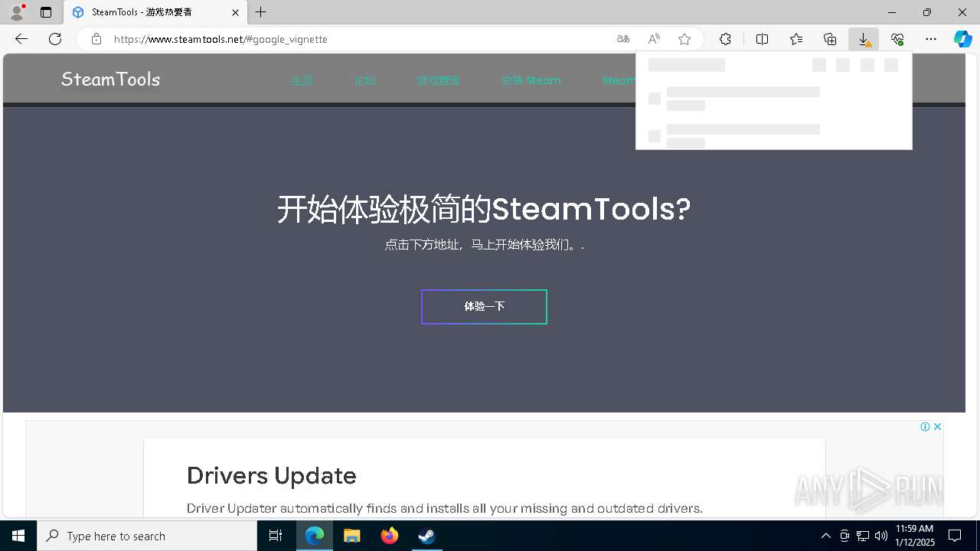This screenshot has width=980, height=551.
Task: Switch to Microsoft Edge taskbar icon
Action: click(x=315, y=536)
